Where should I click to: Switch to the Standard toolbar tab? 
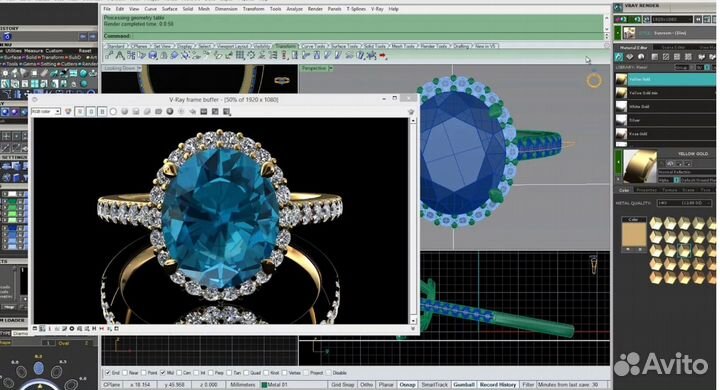115,46
